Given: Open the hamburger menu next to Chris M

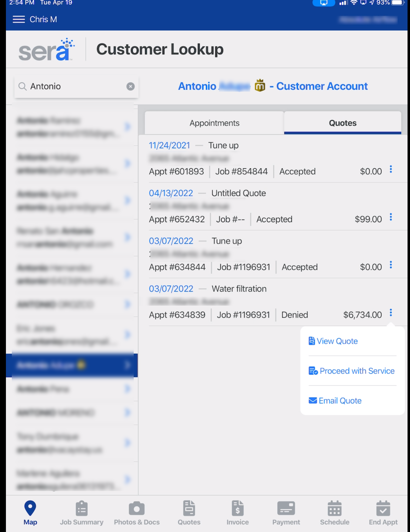Looking at the screenshot, I should [x=19, y=19].
